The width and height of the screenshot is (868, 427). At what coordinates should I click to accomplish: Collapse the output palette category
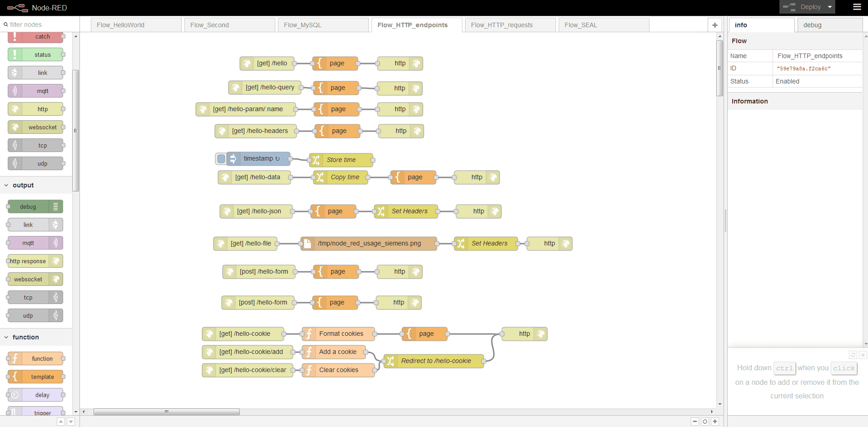(x=6, y=186)
